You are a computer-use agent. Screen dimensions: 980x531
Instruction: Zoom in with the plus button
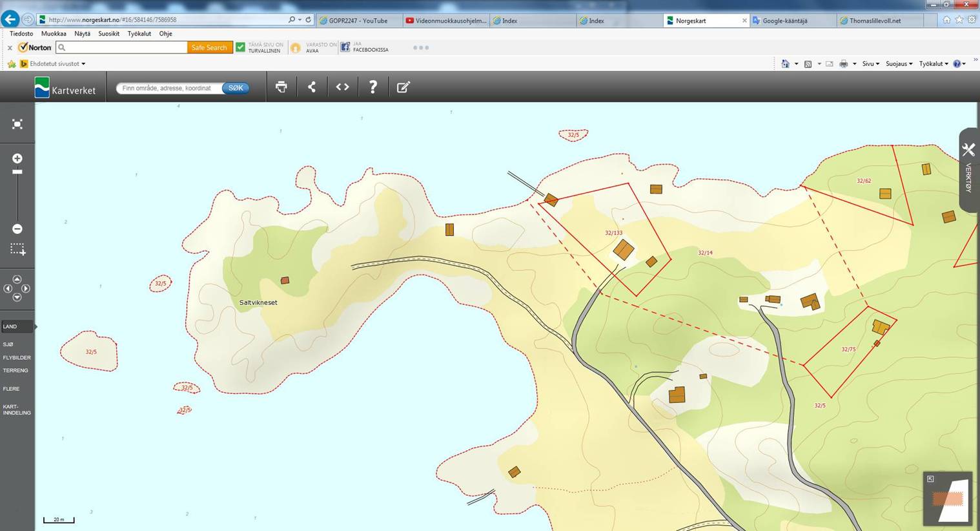17,158
